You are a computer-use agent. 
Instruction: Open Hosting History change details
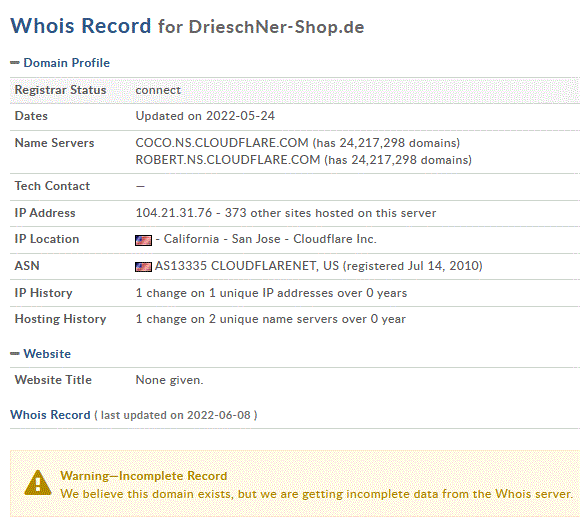270,319
